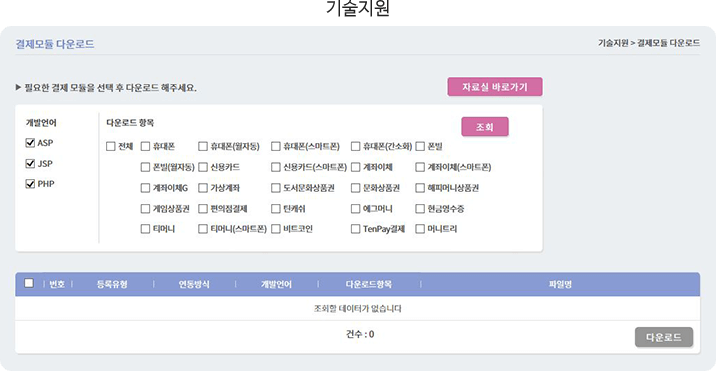
Task: Tick the 현금영수증 checkbox
Action: tap(420, 209)
